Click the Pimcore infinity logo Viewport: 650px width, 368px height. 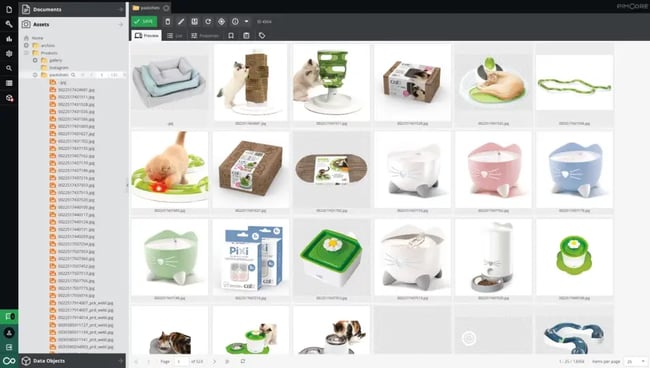[9, 361]
